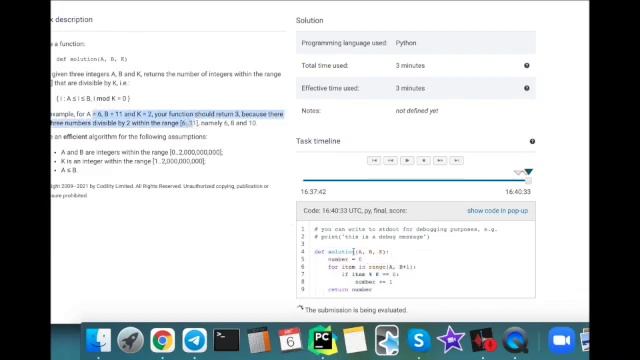Click the 'Python' language value

point(406,43)
